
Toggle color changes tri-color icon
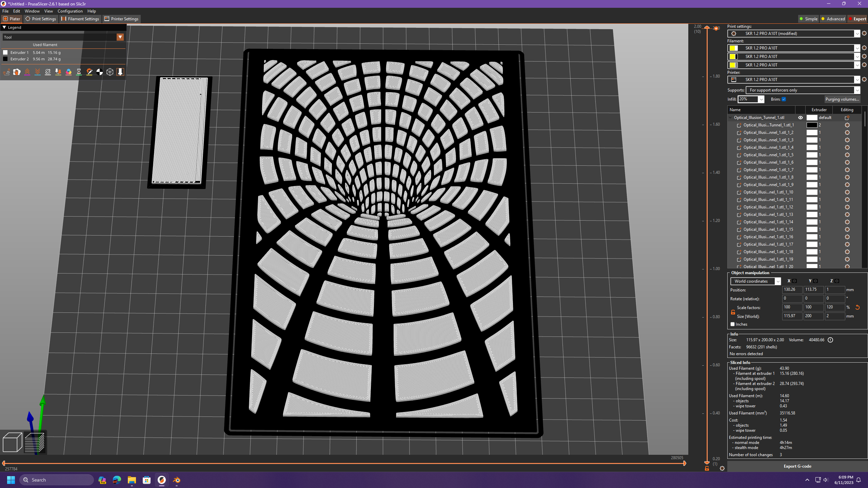(68, 72)
